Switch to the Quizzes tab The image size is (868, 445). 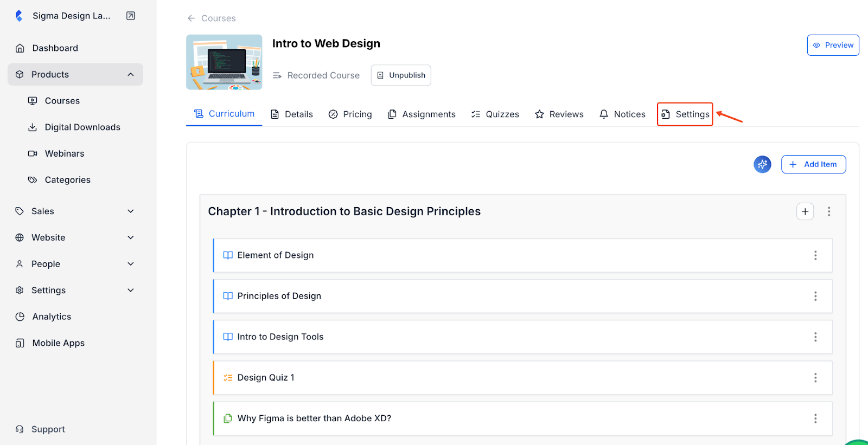pos(495,114)
